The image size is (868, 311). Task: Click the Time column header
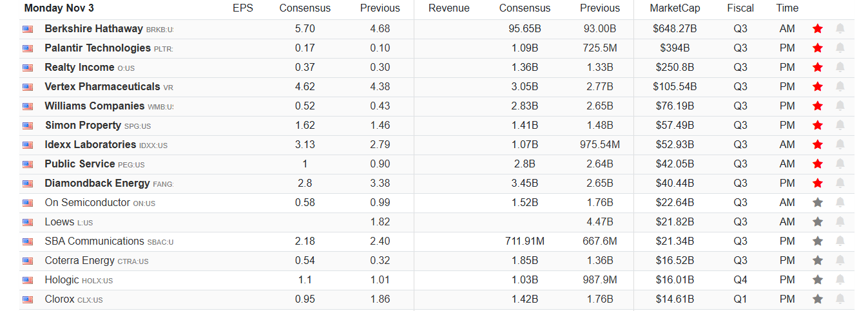[787, 8]
